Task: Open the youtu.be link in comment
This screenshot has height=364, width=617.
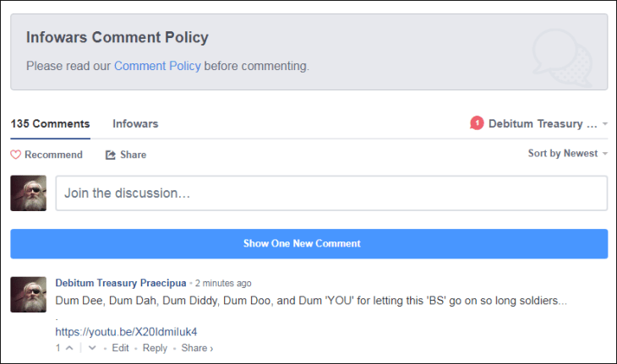Action: click(x=126, y=332)
